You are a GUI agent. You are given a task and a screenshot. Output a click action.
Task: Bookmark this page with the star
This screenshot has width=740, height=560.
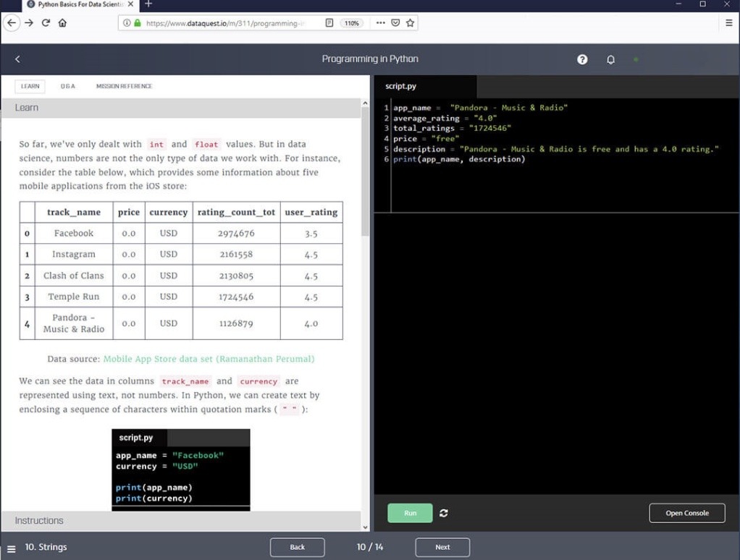[x=410, y=22]
